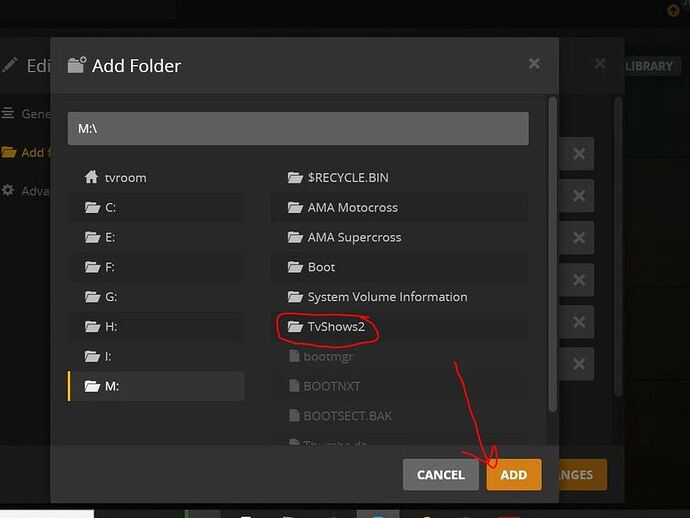Select the E: drive
This screenshot has width=690, height=518.
(x=156, y=237)
